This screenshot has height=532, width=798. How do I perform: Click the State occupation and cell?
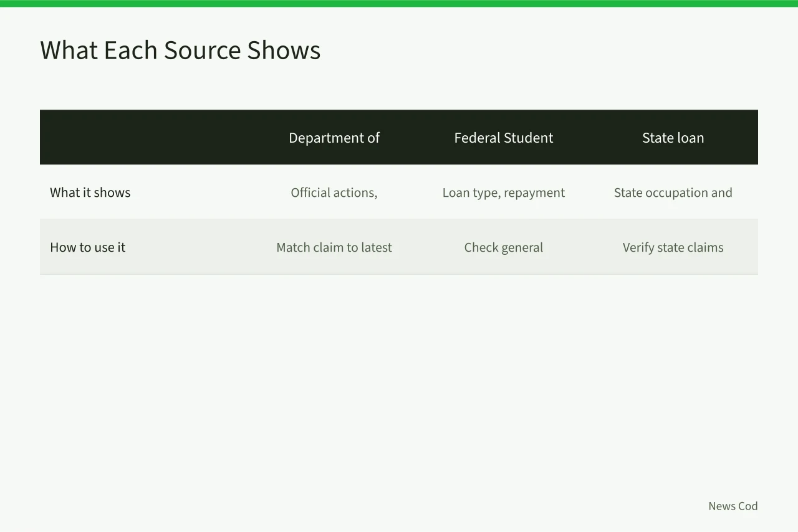tap(673, 192)
